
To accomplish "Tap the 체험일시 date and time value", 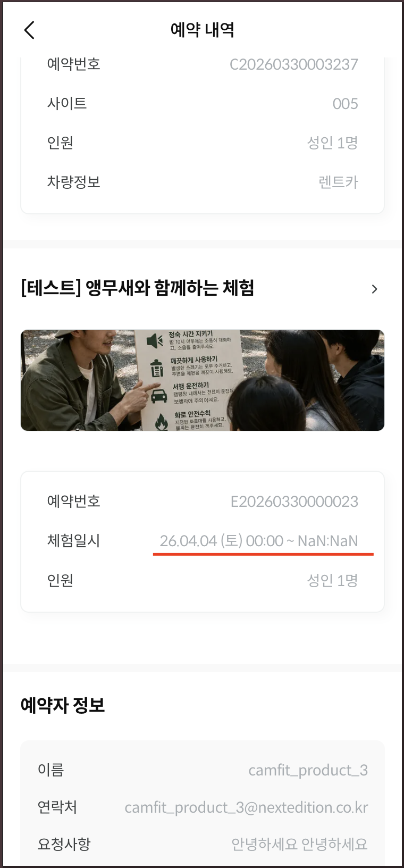I will [259, 541].
